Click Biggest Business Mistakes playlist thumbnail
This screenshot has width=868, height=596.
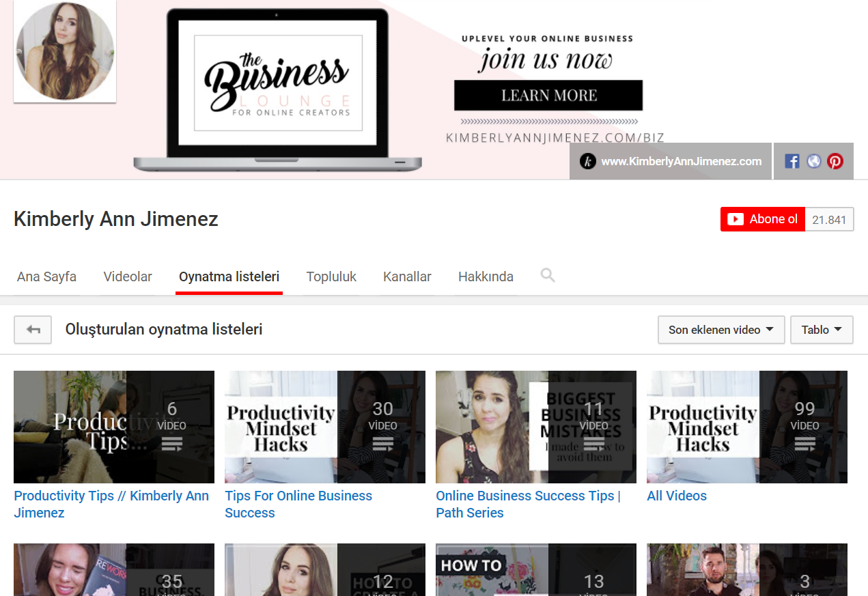coord(535,427)
